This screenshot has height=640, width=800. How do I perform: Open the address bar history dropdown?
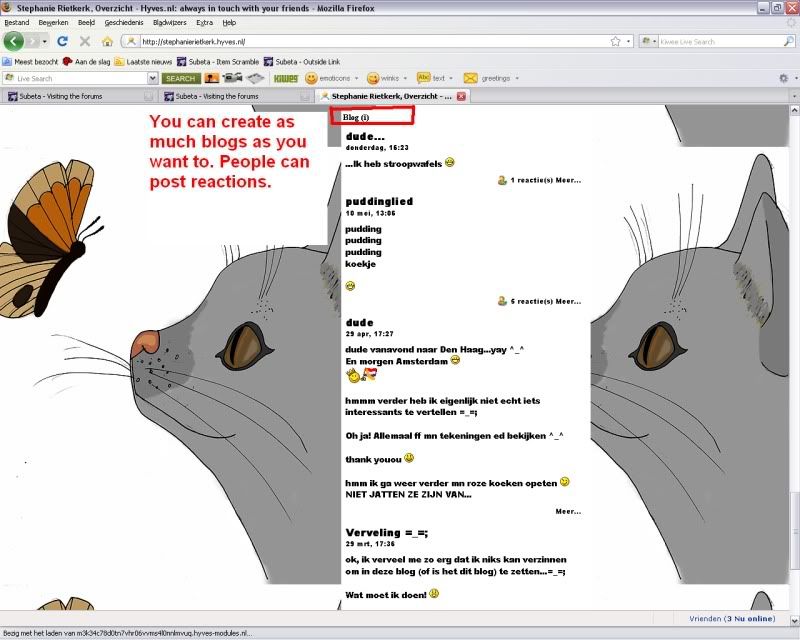coord(629,42)
